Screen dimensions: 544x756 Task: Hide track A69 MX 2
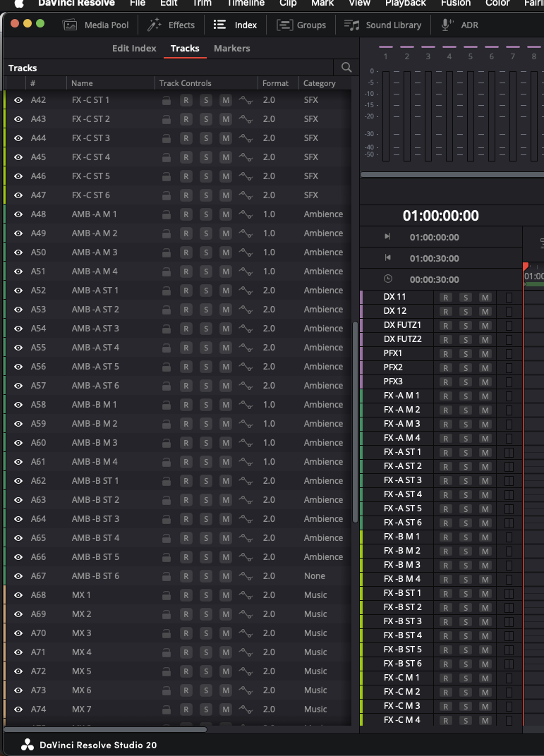(x=18, y=614)
